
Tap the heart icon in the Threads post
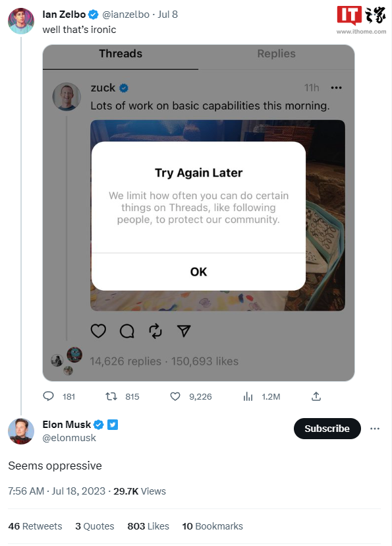tap(98, 331)
